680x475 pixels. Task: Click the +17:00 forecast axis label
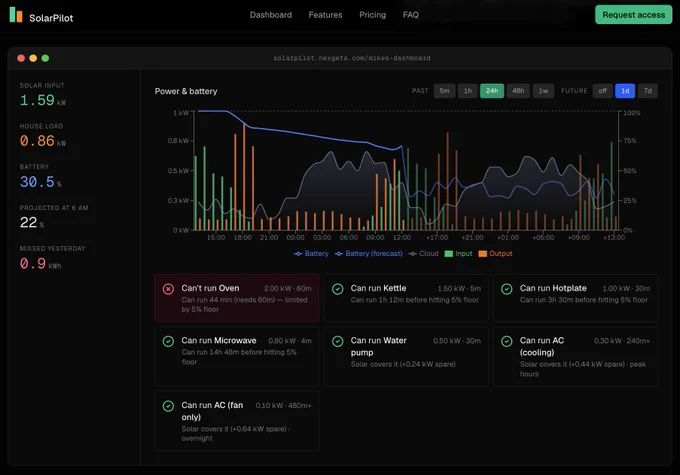(x=437, y=237)
